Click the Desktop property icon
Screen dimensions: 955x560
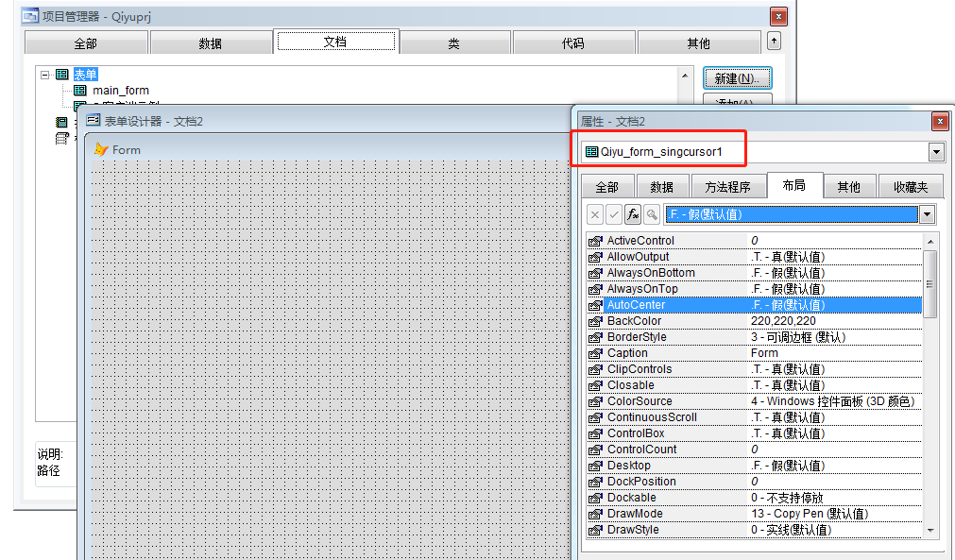click(x=595, y=466)
